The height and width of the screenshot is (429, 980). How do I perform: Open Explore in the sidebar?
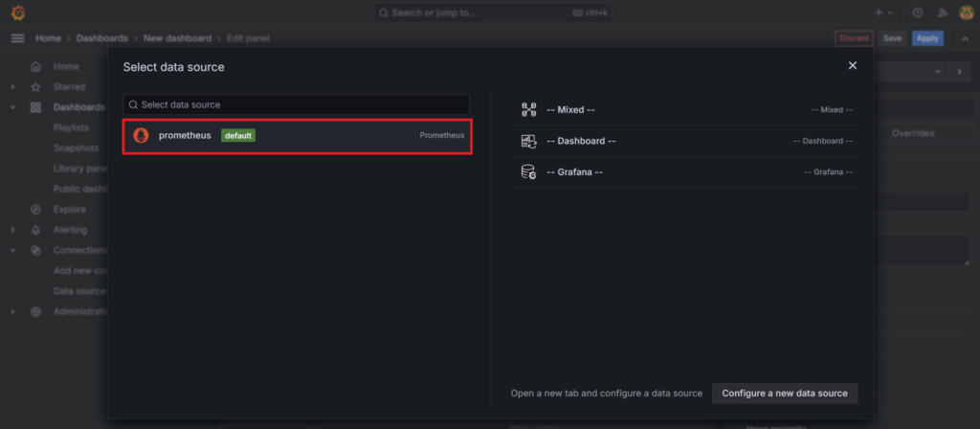pyautogui.click(x=69, y=210)
